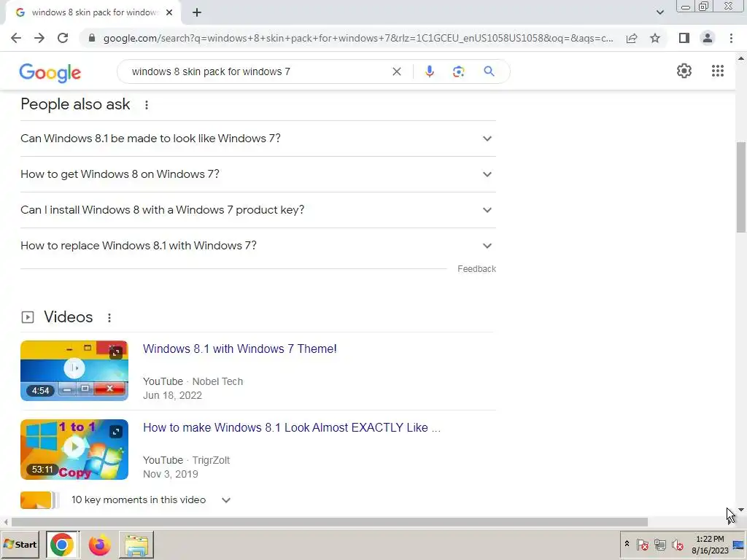Expand "How to replace Windows 8.1 with Windows 7?"
747x560 pixels.
coord(258,246)
